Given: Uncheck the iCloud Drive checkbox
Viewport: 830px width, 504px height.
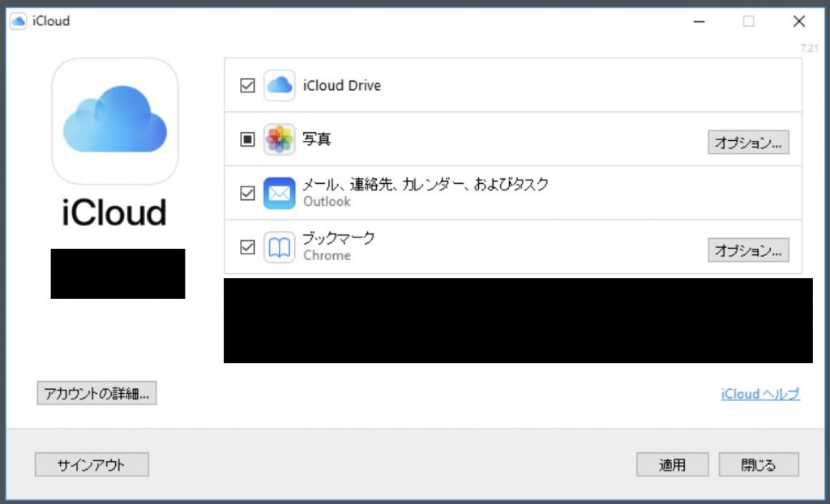Looking at the screenshot, I should (247, 85).
